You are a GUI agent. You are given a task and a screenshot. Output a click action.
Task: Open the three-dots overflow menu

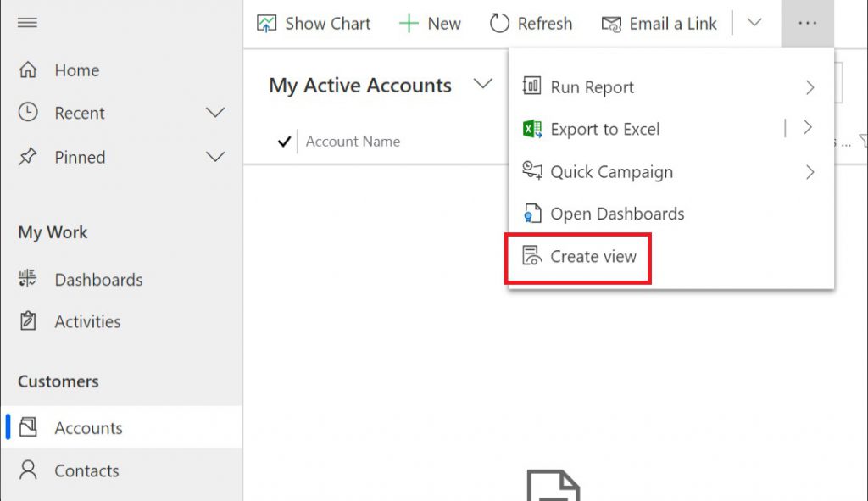click(807, 23)
